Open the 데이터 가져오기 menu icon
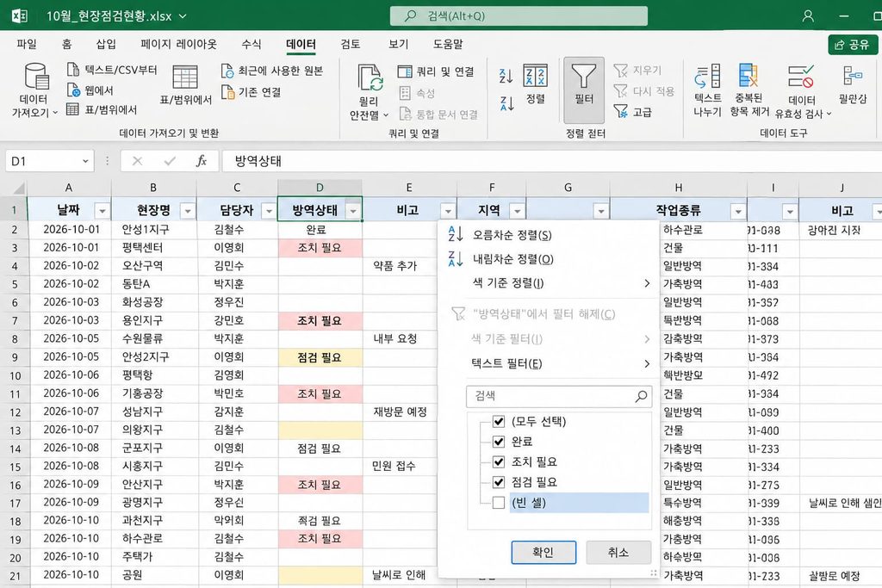882x588 pixels. click(36, 77)
